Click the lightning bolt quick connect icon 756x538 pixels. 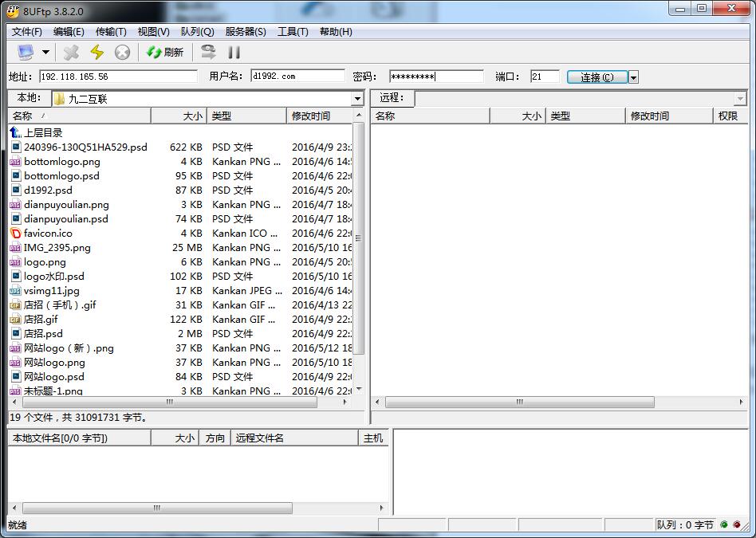(x=97, y=53)
